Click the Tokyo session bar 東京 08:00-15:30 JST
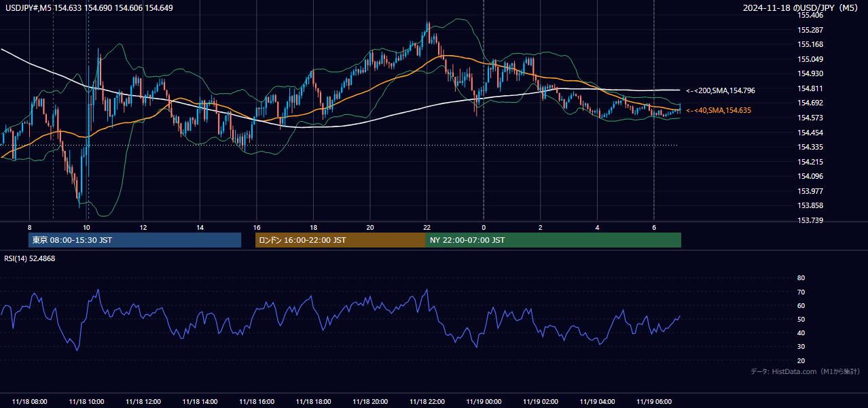Screen dimensions: 868x408 [135, 240]
